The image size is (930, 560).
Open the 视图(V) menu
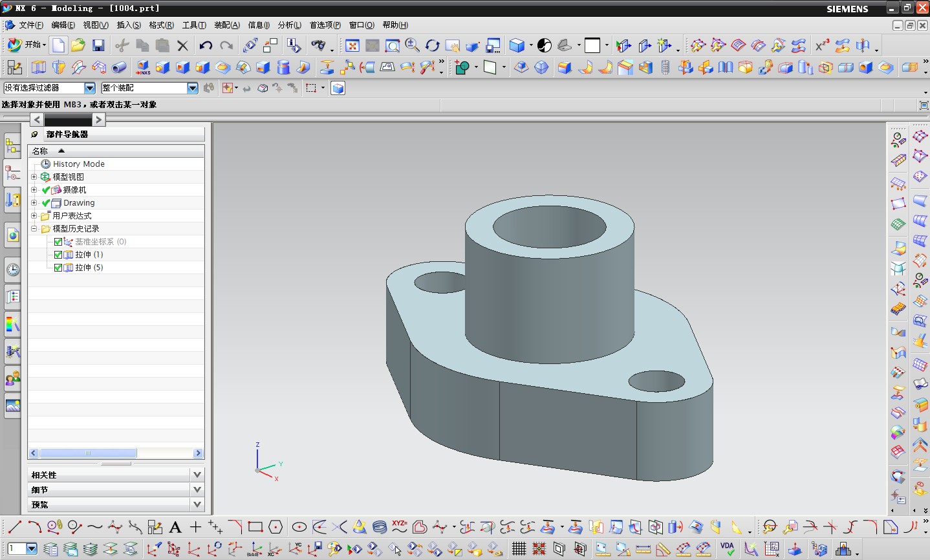96,25
